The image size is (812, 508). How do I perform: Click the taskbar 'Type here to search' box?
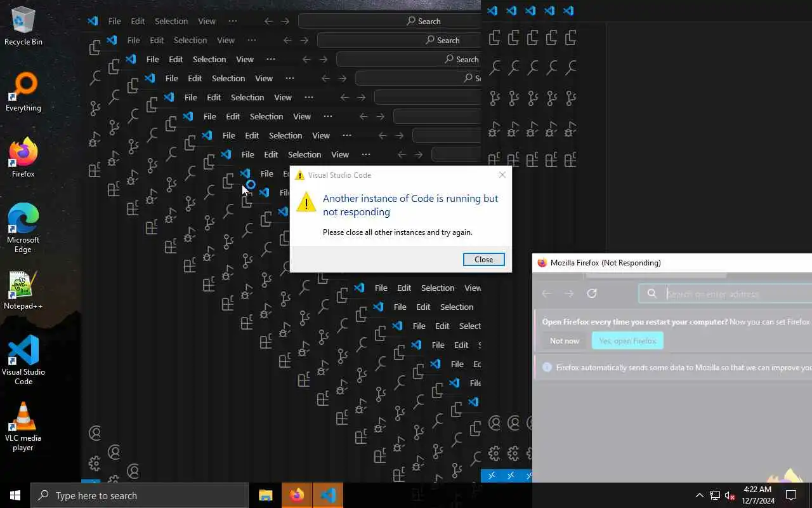[140, 495]
